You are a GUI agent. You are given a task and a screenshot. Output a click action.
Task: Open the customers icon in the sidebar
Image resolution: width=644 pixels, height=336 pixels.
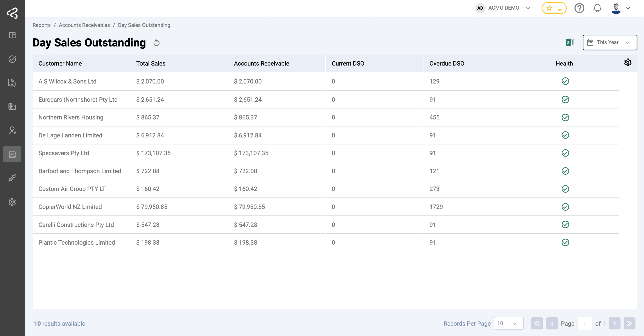12,131
